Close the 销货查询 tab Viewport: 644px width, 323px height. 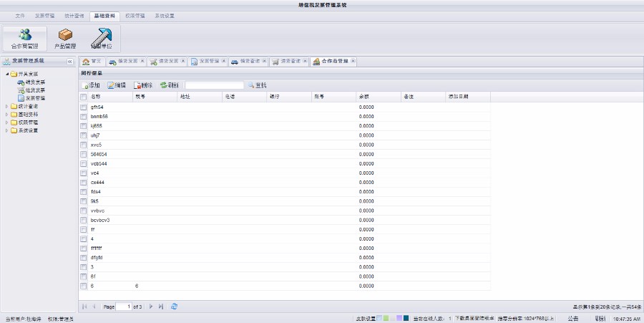pos(265,61)
